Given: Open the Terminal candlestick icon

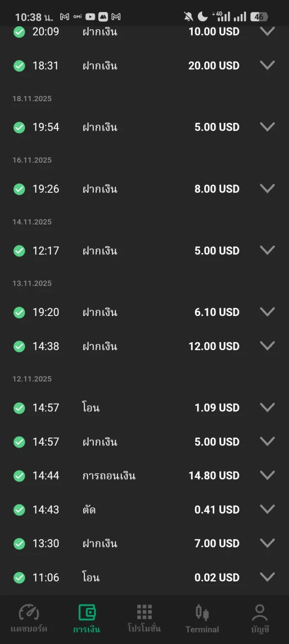Looking at the screenshot, I should [x=202, y=612].
